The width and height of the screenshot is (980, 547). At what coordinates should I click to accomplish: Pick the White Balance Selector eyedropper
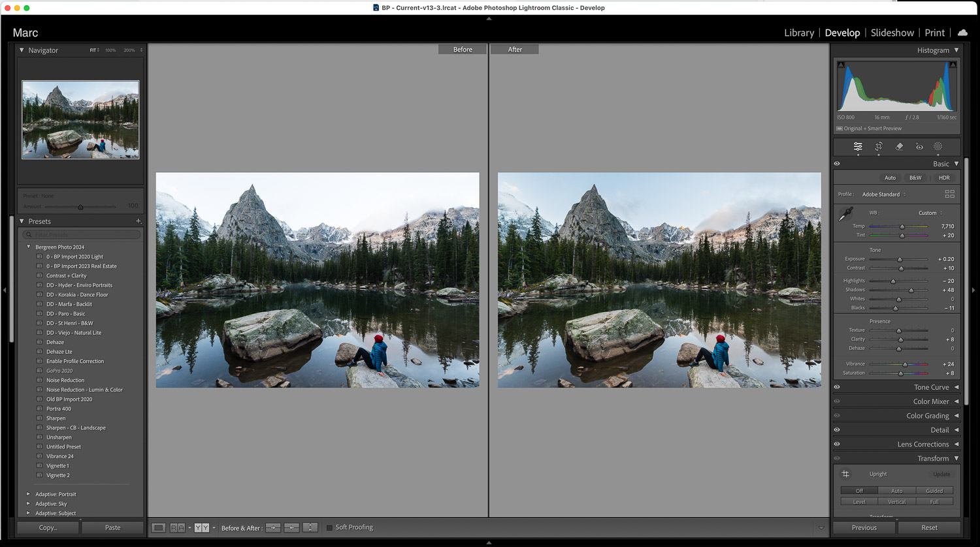click(846, 214)
